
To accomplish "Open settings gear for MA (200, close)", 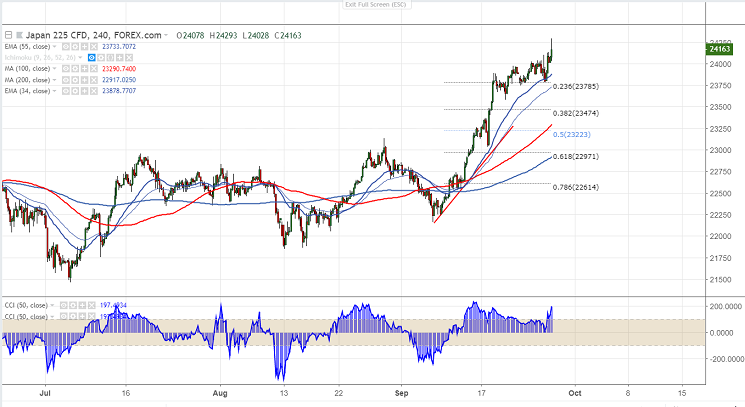I will click(x=75, y=80).
